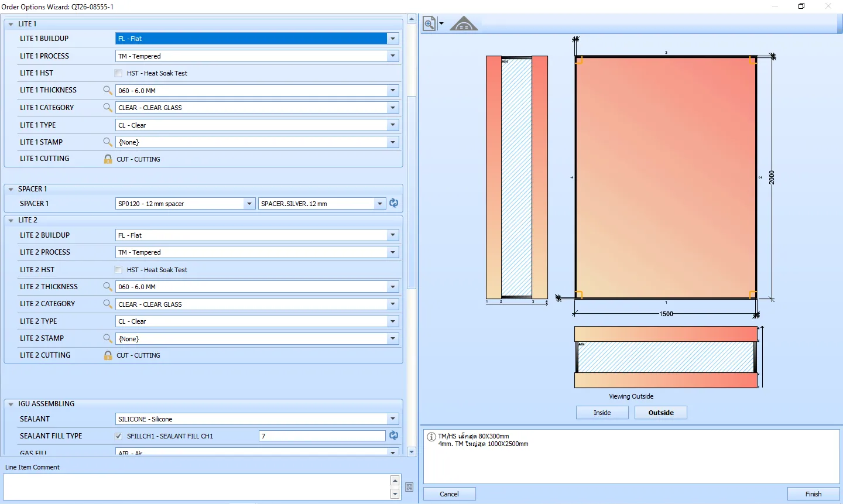Viewport: 843px width, 504px height.
Task: Click the options list scroll-up arrow
Action: [x=412, y=19]
